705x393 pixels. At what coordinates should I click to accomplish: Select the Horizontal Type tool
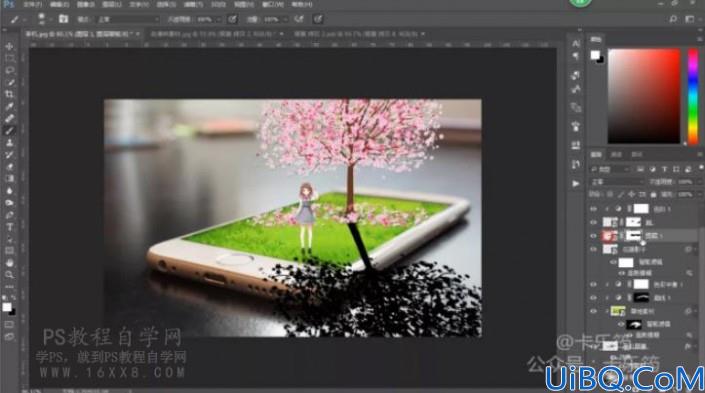(x=9, y=227)
